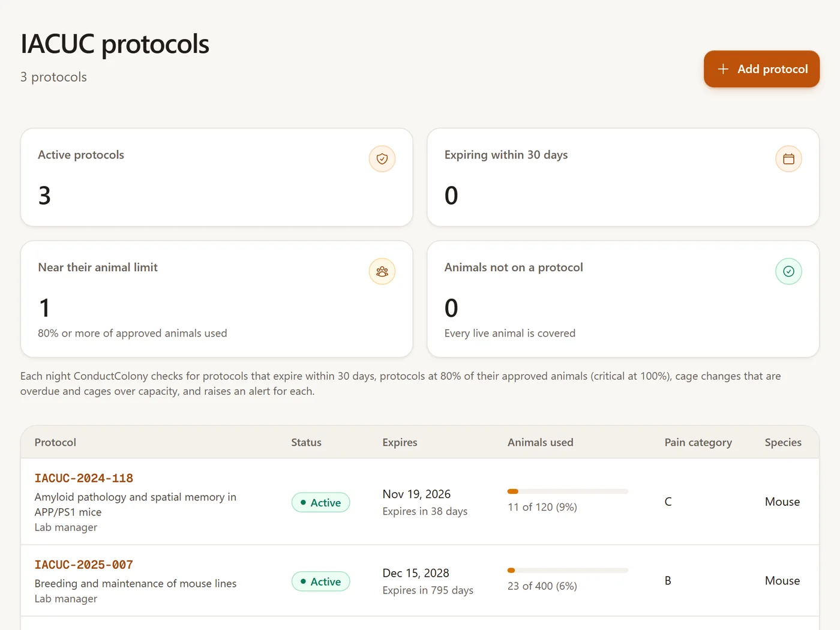Image resolution: width=840 pixels, height=630 pixels.
Task: Click the Amyloid pathology protocol title
Action: click(136, 505)
